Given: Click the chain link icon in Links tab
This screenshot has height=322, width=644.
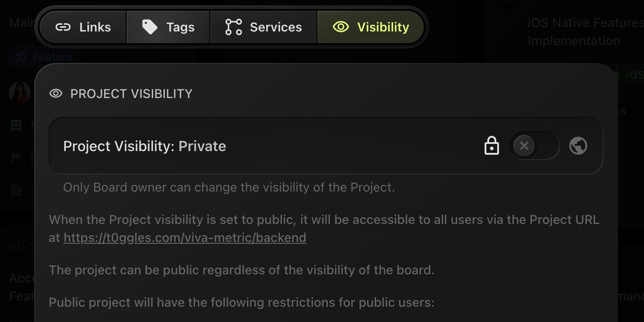Looking at the screenshot, I should point(63,27).
